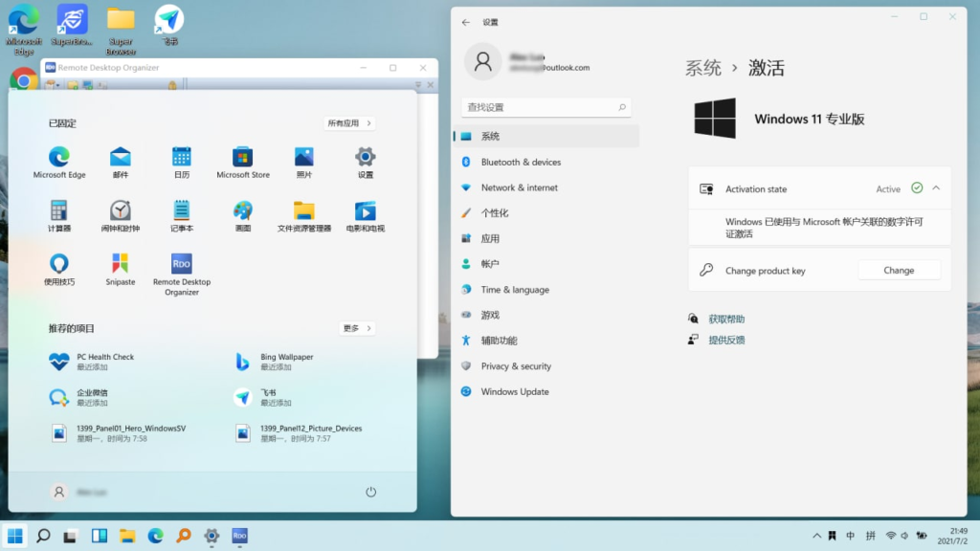Show hidden tray icons chevron
Image resolution: width=980 pixels, height=551 pixels.
pyautogui.click(x=816, y=536)
